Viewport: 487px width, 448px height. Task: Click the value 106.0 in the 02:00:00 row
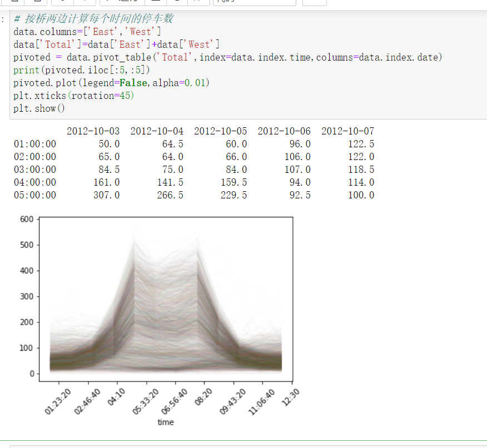[x=297, y=157]
